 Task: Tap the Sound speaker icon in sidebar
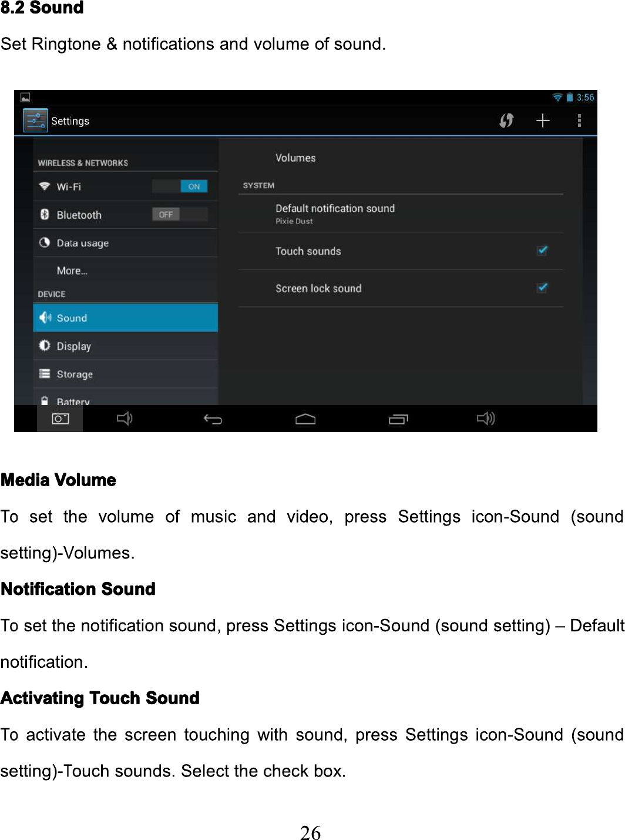pos(45,317)
